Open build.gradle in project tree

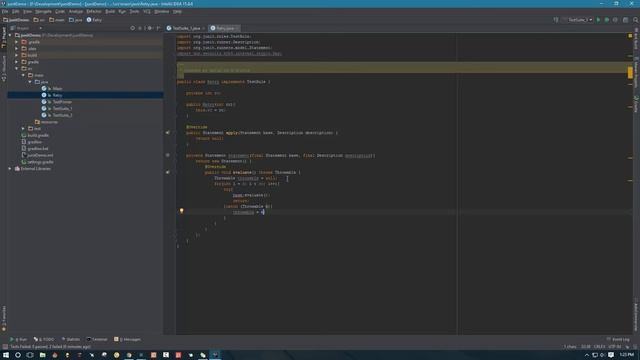[x=35, y=135]
